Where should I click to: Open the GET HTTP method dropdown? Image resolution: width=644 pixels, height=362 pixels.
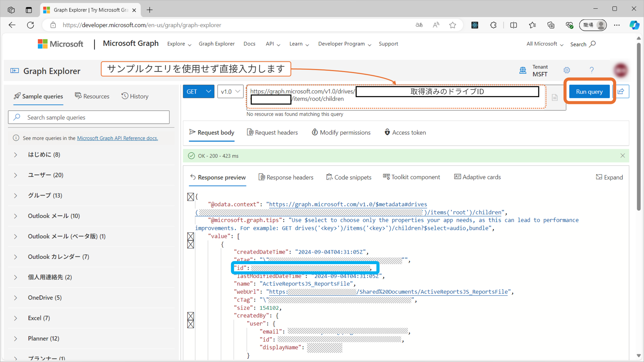199,92
